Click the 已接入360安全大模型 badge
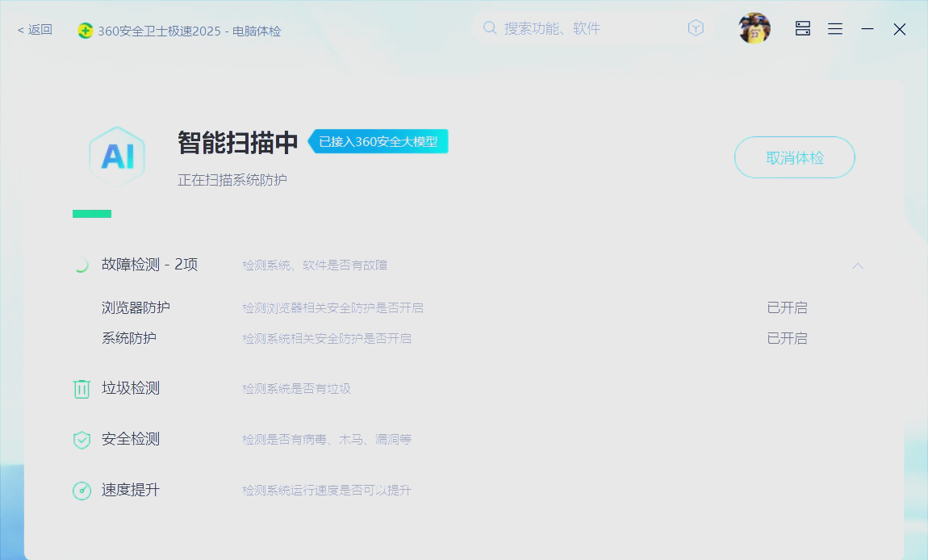 coord(378,141)
